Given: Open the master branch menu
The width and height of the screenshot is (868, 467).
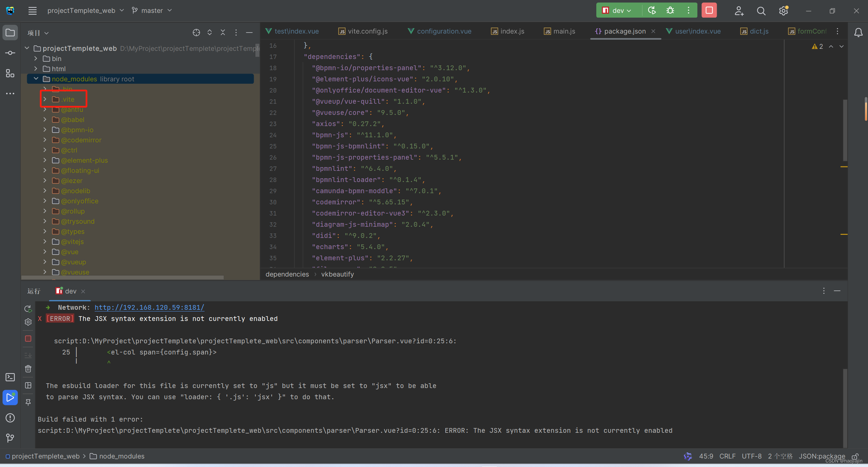Looking at the screenshot, I should 152,11.
